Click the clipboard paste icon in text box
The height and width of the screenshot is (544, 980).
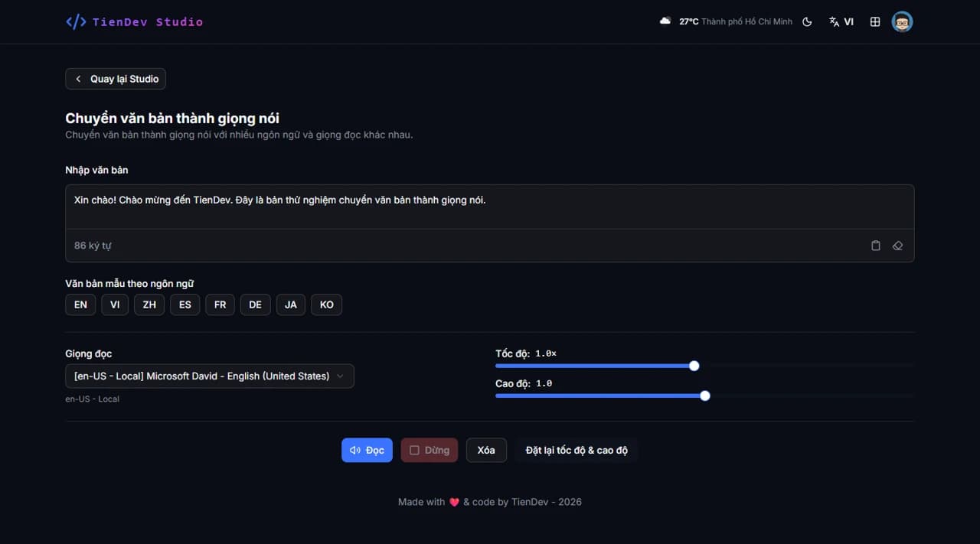876,246
